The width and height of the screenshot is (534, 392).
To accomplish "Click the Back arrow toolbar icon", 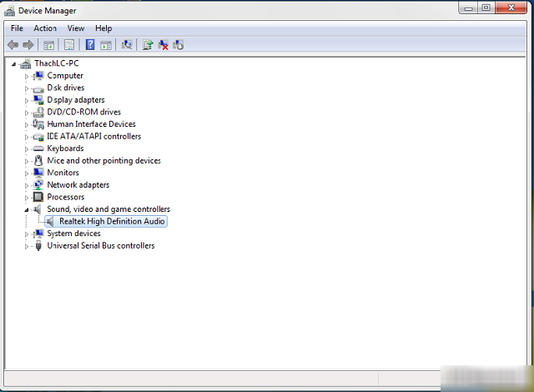I will click(13, 45).
